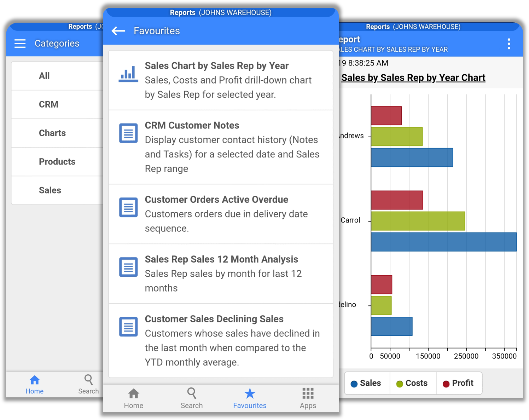This screenshot has width=529, height=420.
Task: Select the Products category
Action: (x=57, y=162)
